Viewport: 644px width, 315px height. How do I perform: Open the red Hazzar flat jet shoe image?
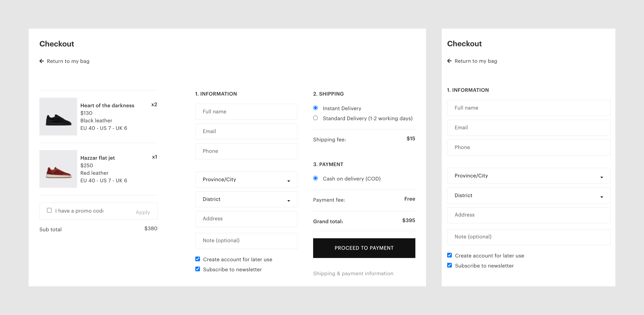coord(58,169)
